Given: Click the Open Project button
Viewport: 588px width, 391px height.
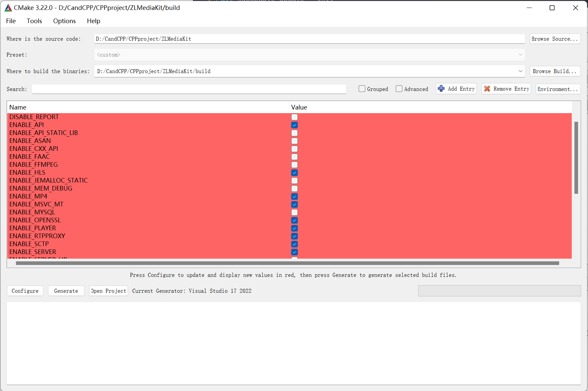Looking at the screenshot, I should pyautogui.click(x=109, y=291).
